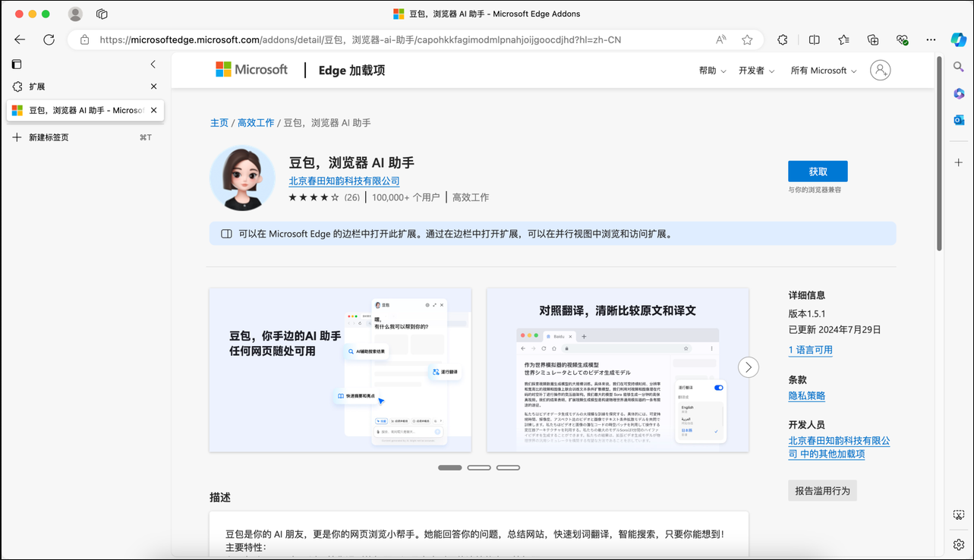The height and width of the screenshot is (560, 974).
Task: Click the 报告滥用行为 button
Action: click(822, 491)
